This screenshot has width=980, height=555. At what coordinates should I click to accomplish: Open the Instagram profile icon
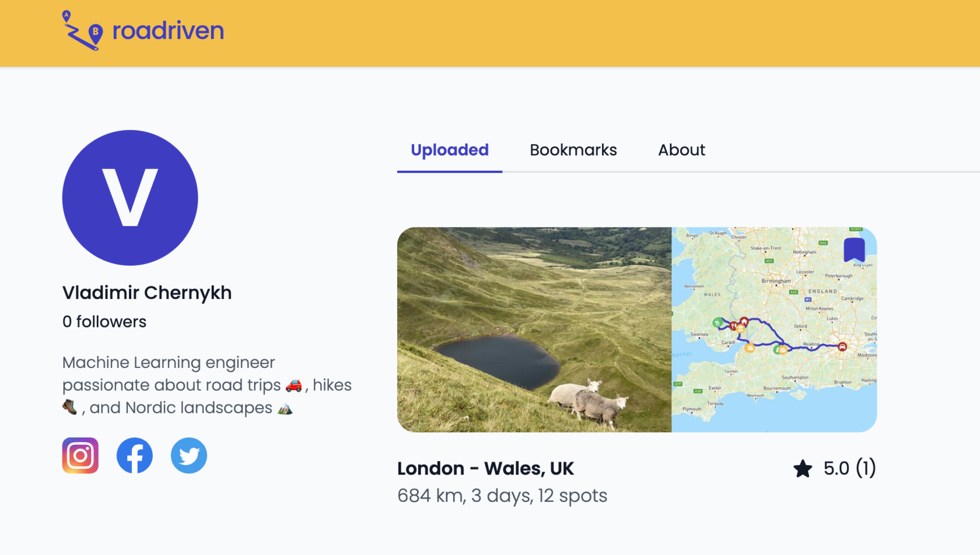click(80, 455)
